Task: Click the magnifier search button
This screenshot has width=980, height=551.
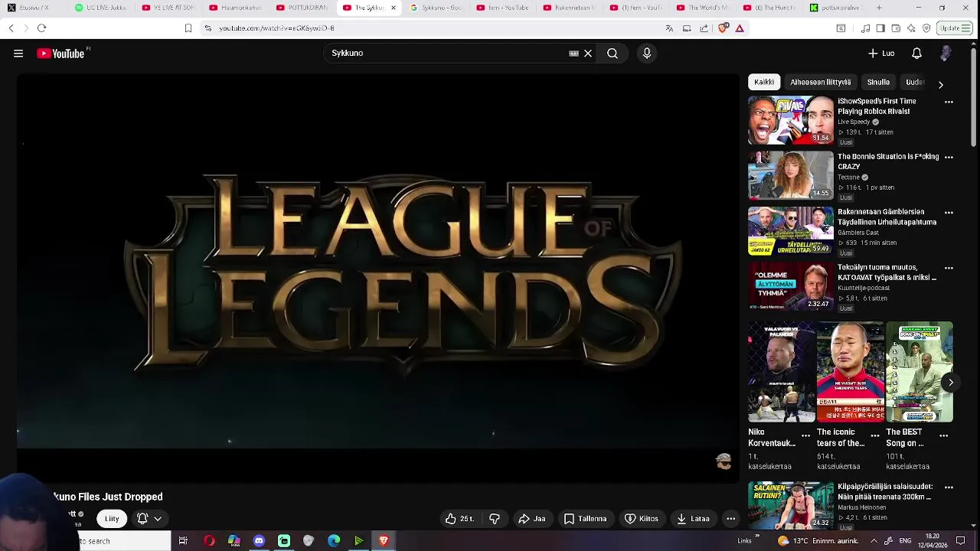Action: point(612,54)
